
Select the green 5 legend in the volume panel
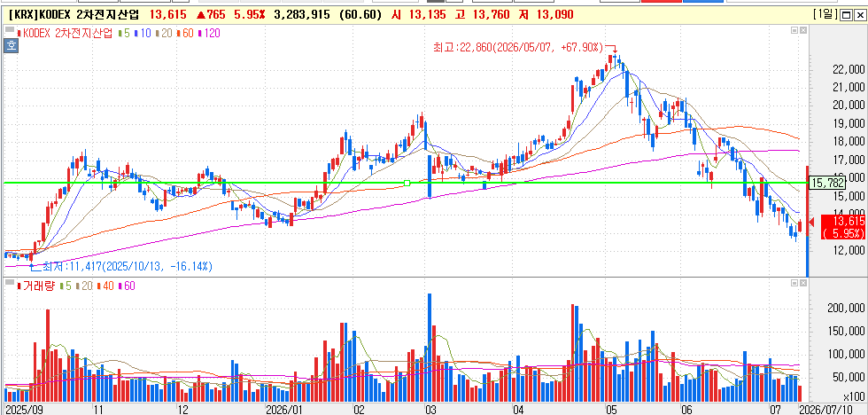66,286
